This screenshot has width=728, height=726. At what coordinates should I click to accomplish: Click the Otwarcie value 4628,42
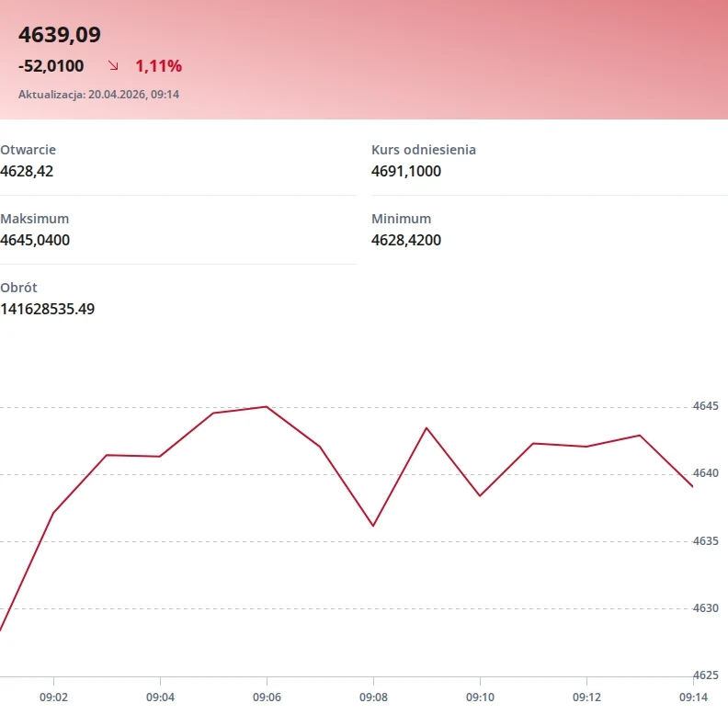(27, 171)
